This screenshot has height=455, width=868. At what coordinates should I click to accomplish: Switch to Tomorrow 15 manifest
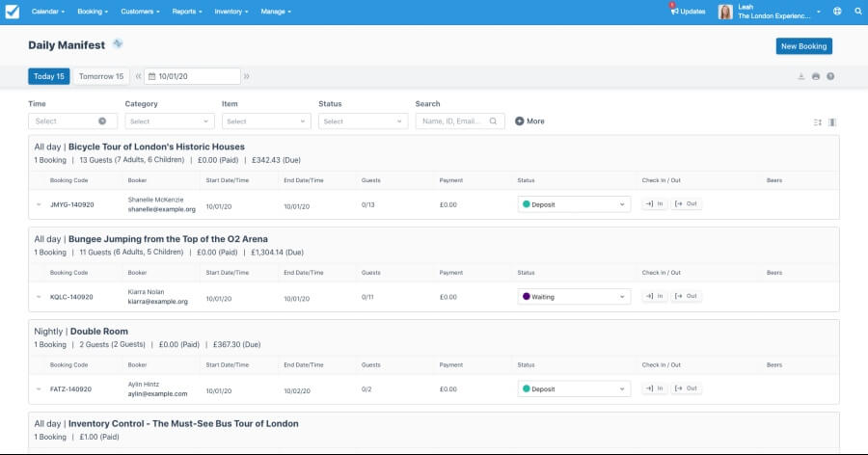coord(101,76)
